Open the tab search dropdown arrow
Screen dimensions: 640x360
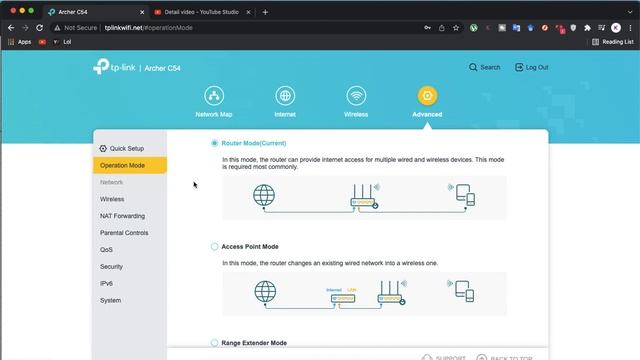tap(630, 12)
